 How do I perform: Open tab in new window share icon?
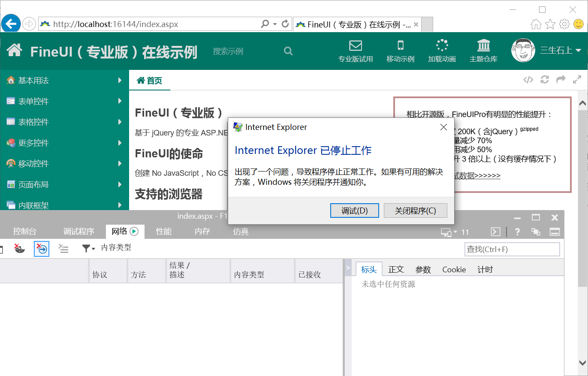(561, 80)
